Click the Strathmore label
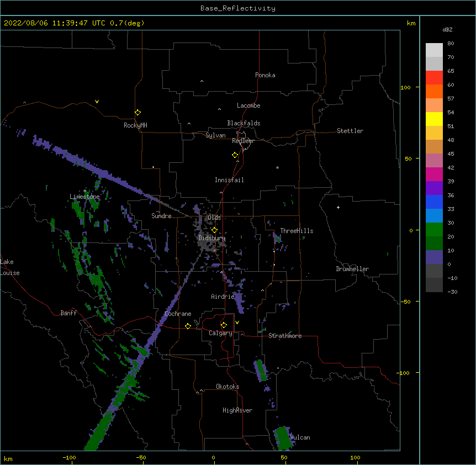 pyautogui.click(x=285, y=336)
